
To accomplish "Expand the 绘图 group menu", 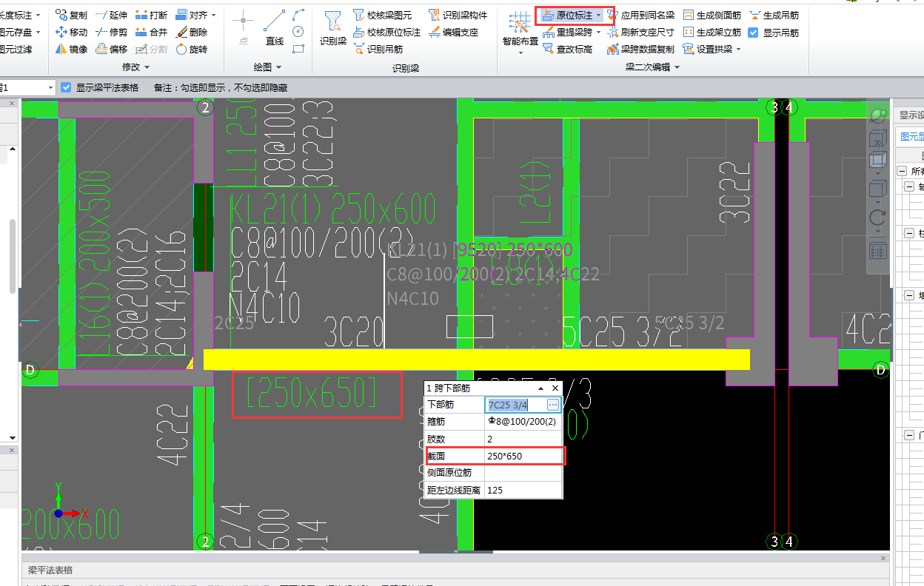I will pyautogui.click(x=267, y=67).
